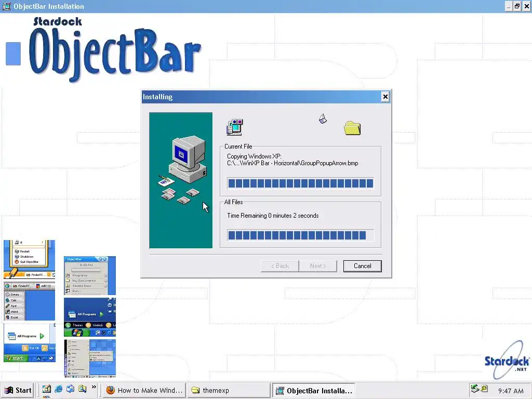Click the blue square beside ObjectBar logo
The width and height of the screenshot is (532, 399).
13,54
